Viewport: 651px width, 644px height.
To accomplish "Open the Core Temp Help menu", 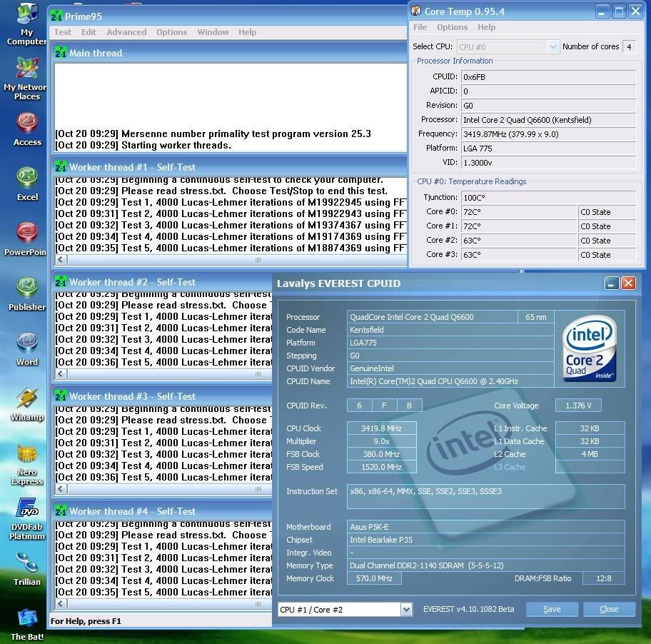I will tap(486, 27).
